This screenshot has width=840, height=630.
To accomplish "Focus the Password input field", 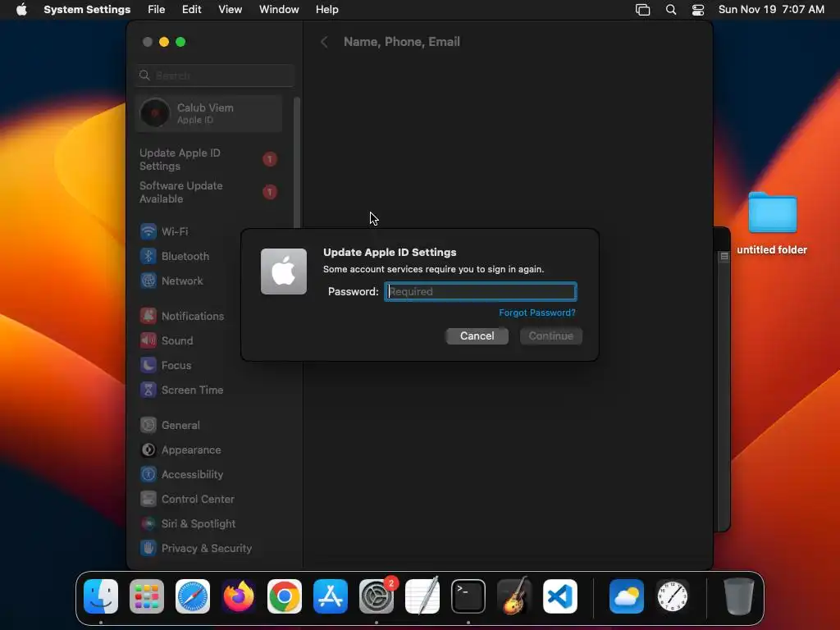I will [x=481, y=291].
